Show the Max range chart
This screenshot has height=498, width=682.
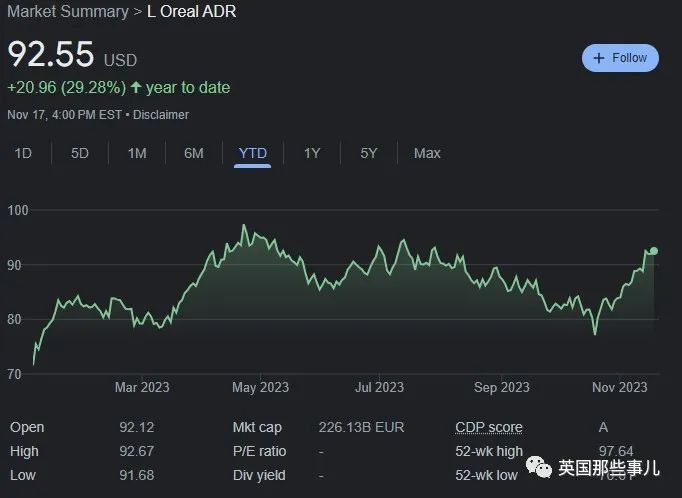coord(427,153)
